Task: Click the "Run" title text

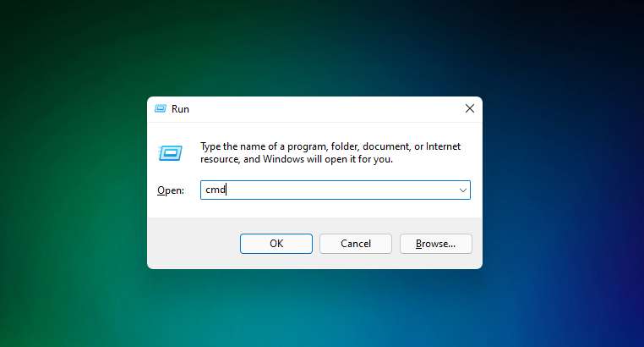Action: click(x=180, y=109)
